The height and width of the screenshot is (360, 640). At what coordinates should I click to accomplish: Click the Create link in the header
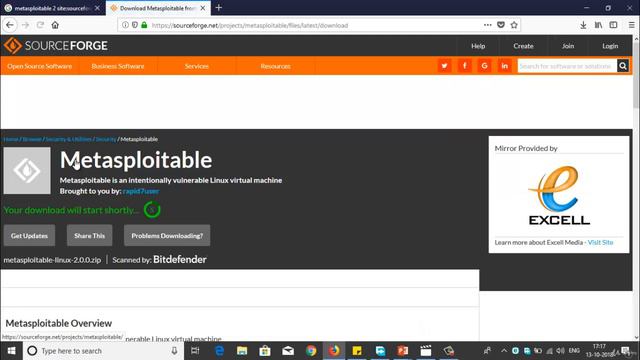[523, 46]
